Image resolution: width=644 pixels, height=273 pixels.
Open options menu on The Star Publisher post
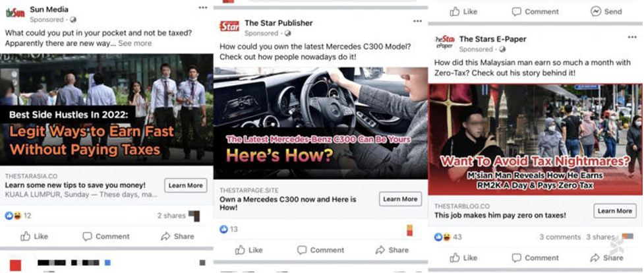[417, 21]
